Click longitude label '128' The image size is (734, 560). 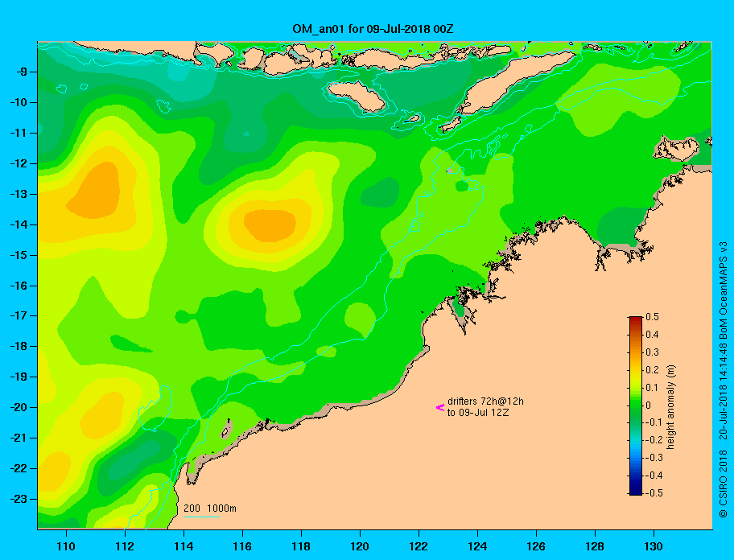click(x=595, y=546)
